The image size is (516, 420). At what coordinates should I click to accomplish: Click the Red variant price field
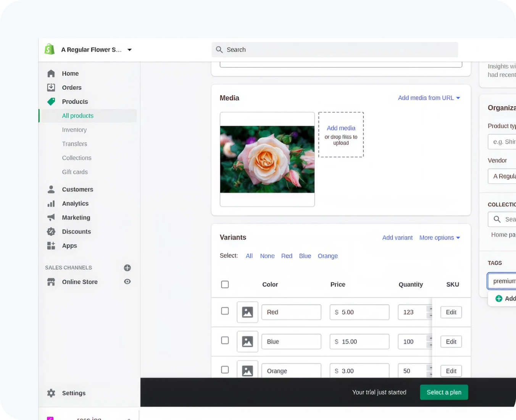click(360, 312)
